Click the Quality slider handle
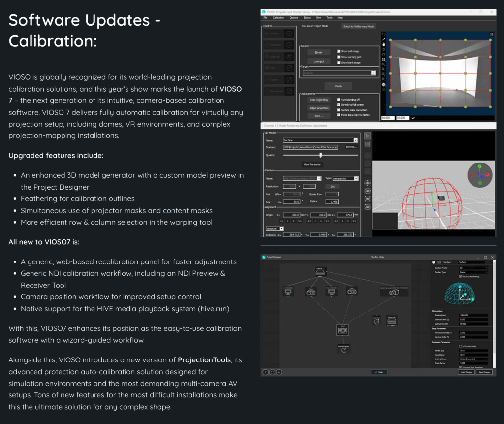504x424 pixels. 321,155
